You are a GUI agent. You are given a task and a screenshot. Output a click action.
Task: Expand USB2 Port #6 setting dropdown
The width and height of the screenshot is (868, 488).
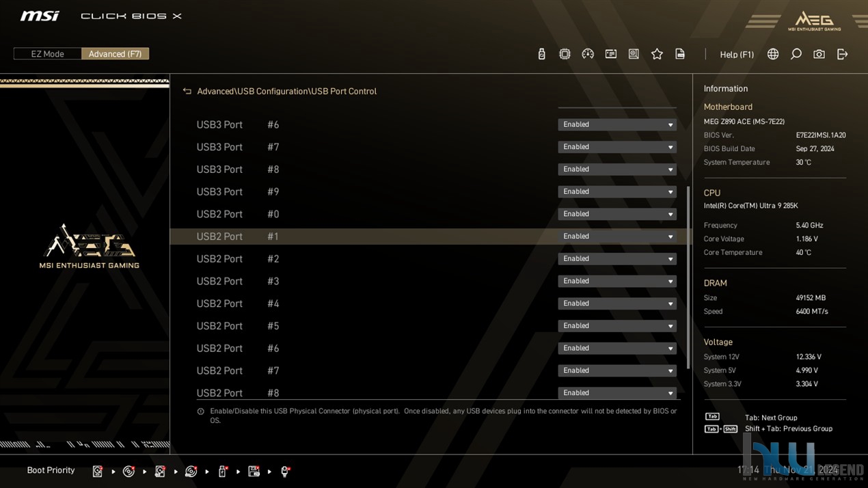click(x=617, y=349)
